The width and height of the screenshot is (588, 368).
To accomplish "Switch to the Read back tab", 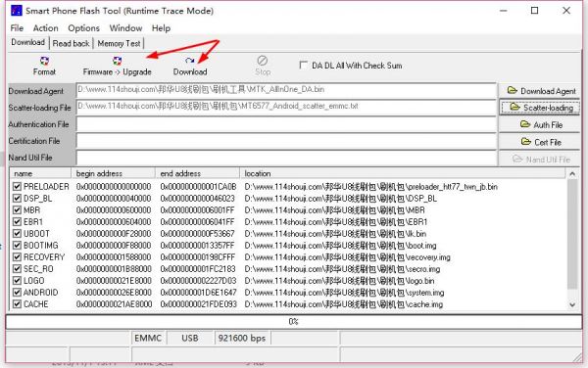I will pos(71,43).
